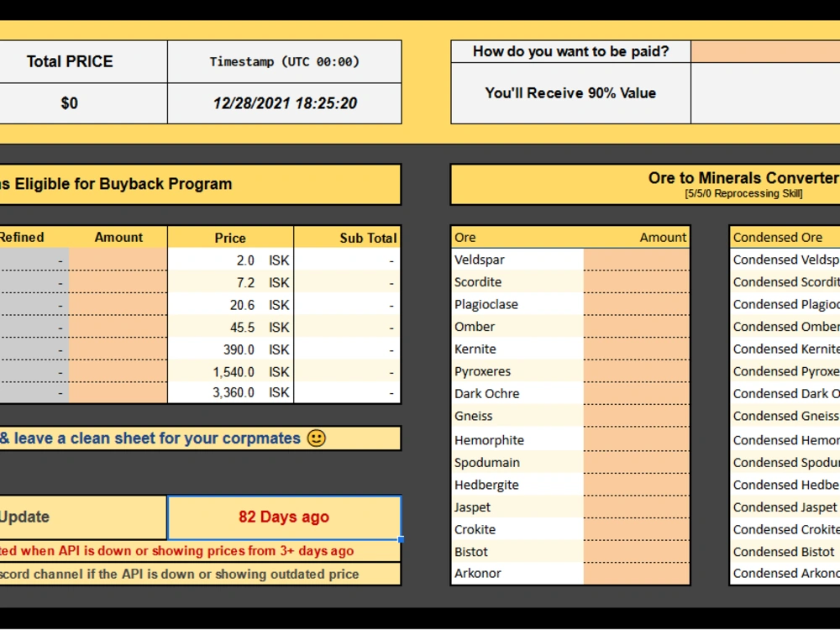Select the '82 Days ago' update cell
The width and height of the screenshot is (840, 630).
coord(285,517)
